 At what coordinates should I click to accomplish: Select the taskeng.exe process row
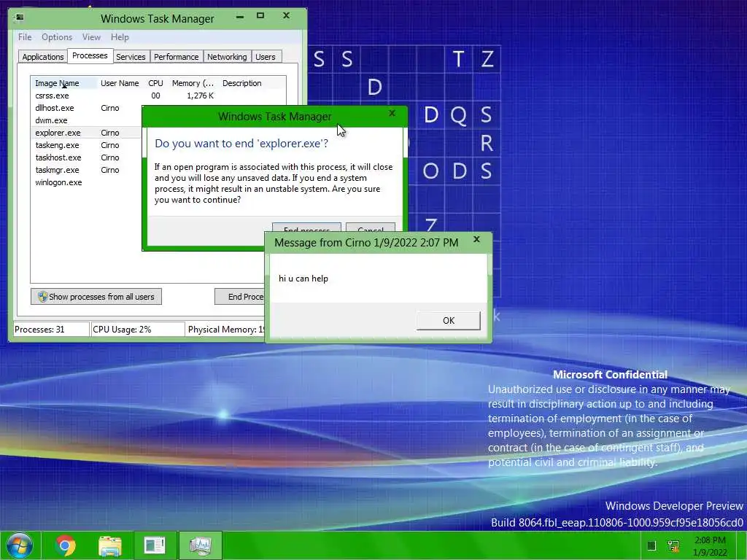pos(87,145)
